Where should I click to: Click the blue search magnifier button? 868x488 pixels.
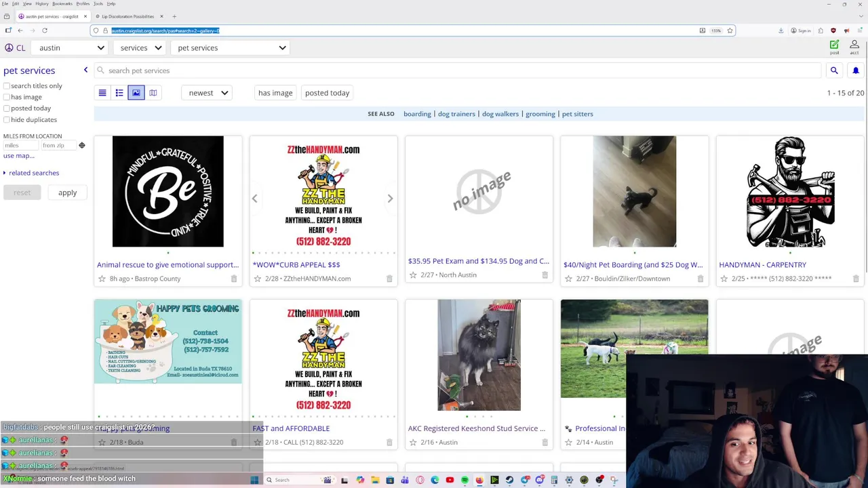click(834, 70)
